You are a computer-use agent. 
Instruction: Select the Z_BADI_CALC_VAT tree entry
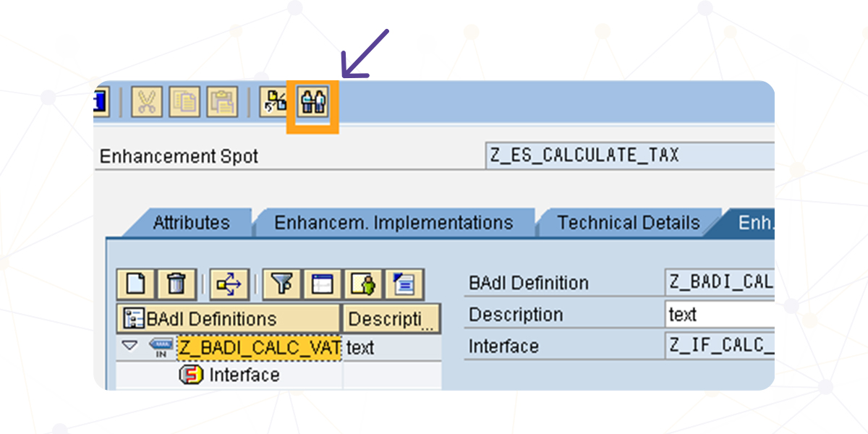[x=259, y=348]
